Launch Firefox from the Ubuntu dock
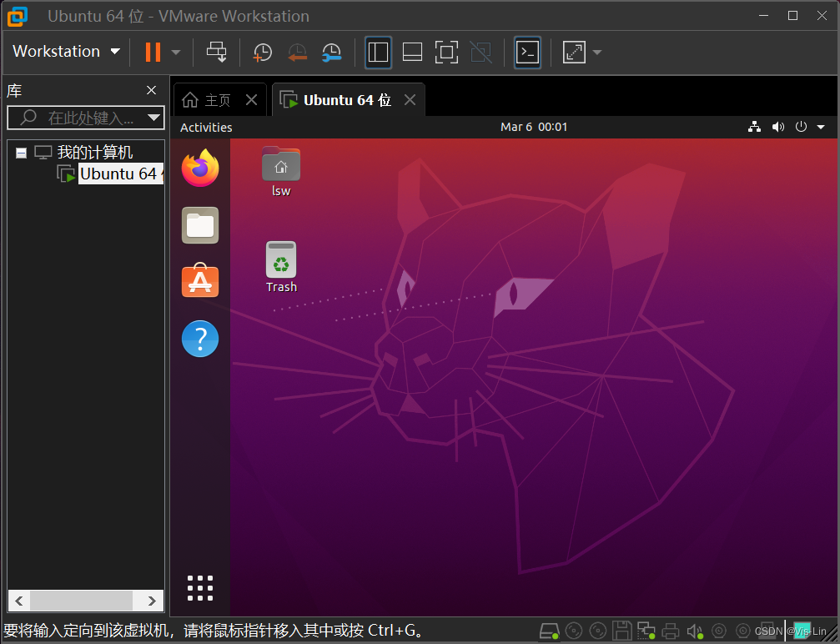Viewport: 840px width, 644px height. (x=200, y=169)
